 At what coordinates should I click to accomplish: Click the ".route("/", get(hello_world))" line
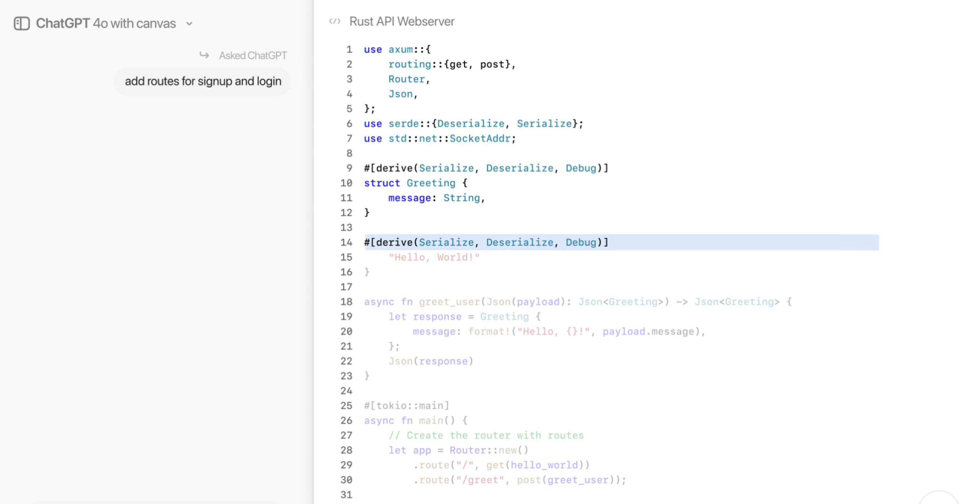pyautogui.click(x=501, y=465)
